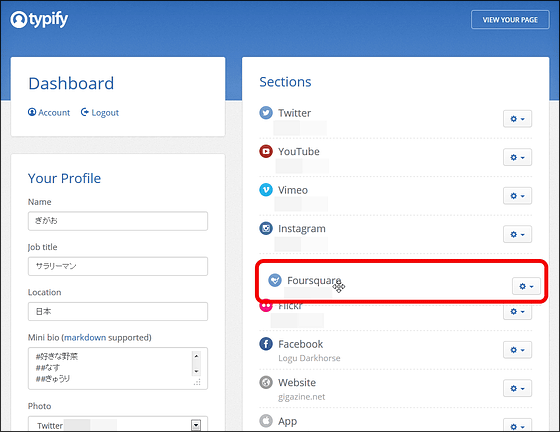The height and width of the screenshot is (432, 560).
Task: Click the Twitter section icon
Action: 266,113
